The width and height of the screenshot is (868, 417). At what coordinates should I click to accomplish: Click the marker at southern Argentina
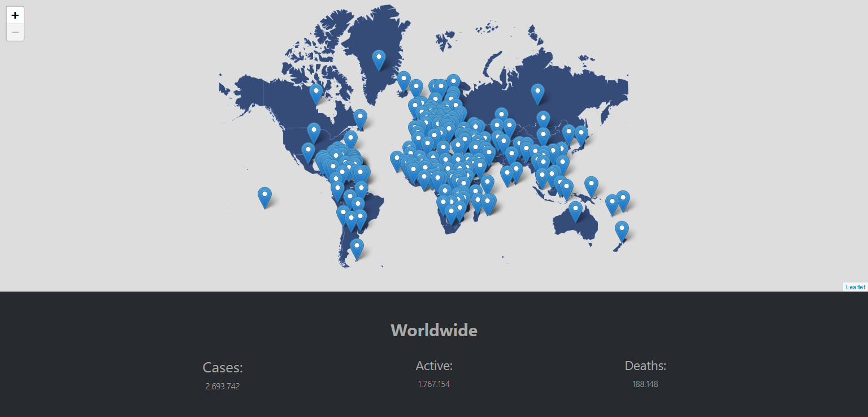coord(357,249)
